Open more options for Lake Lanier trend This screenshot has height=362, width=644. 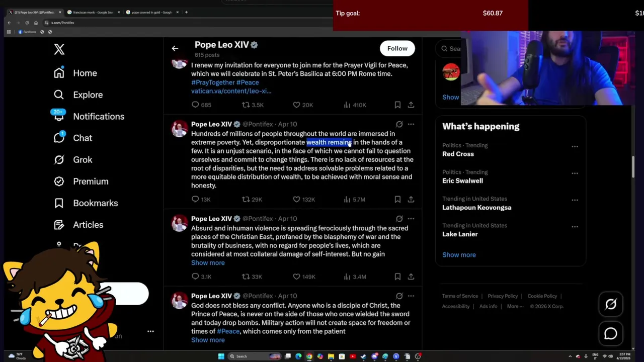click(575, 226)
